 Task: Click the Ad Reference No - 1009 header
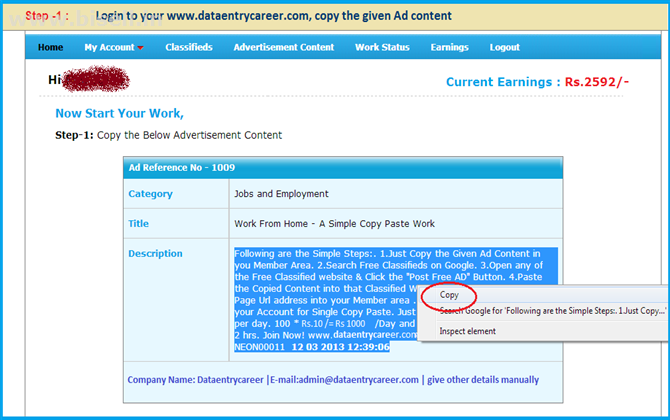pos(343,167)
